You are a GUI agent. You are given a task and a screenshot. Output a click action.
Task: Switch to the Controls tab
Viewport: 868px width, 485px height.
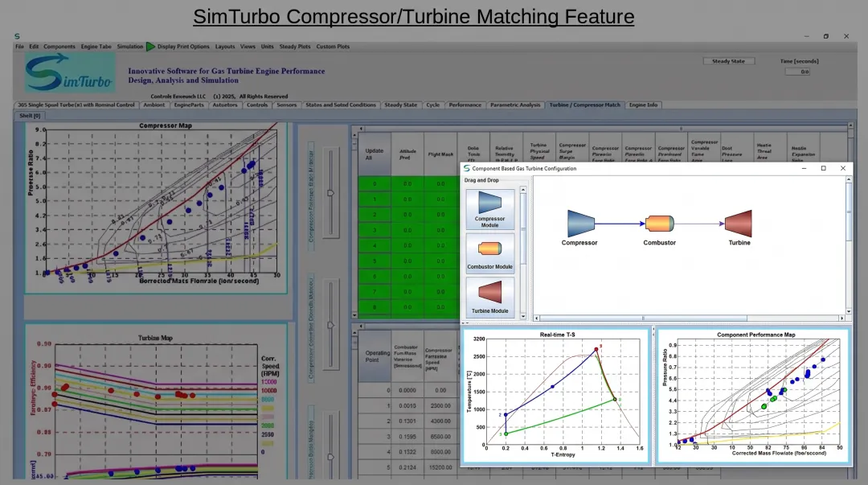pyautogui.click(x=257, y=105)
